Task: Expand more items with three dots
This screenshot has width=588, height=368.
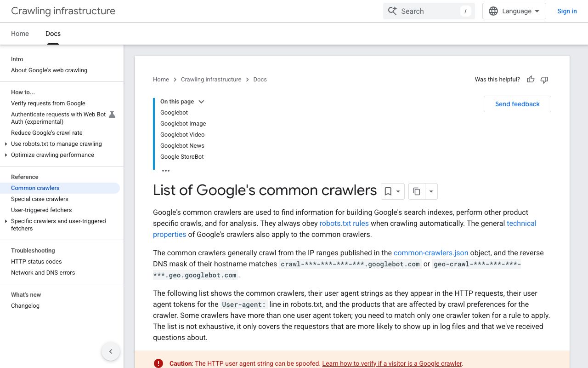Action: tap(166, 171)
